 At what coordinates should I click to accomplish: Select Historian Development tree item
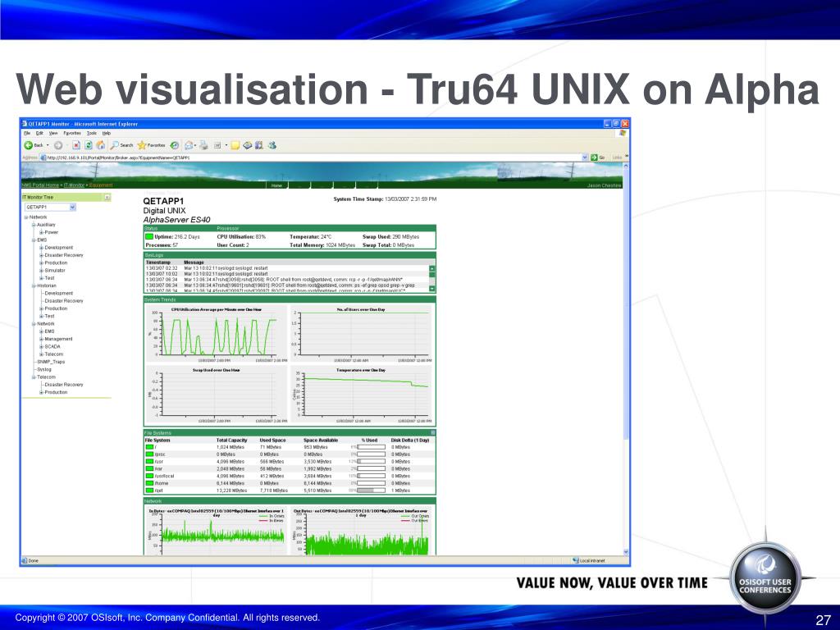(59, 293)
